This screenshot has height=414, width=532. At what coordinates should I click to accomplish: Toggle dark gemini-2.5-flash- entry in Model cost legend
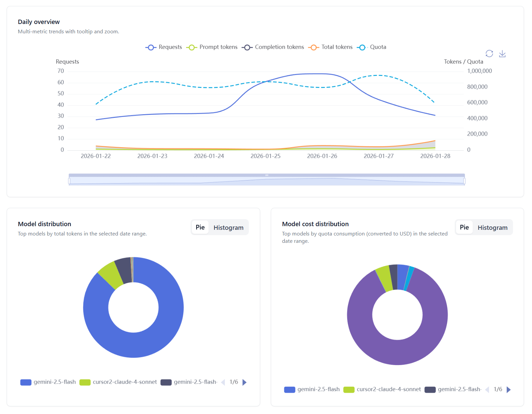click(x=453, y=389)
